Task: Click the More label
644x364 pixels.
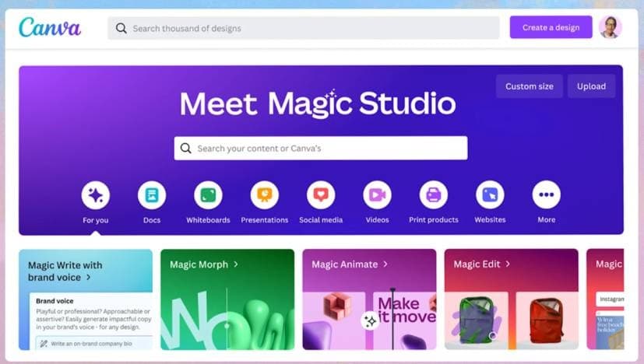Action: coord(546,220)
